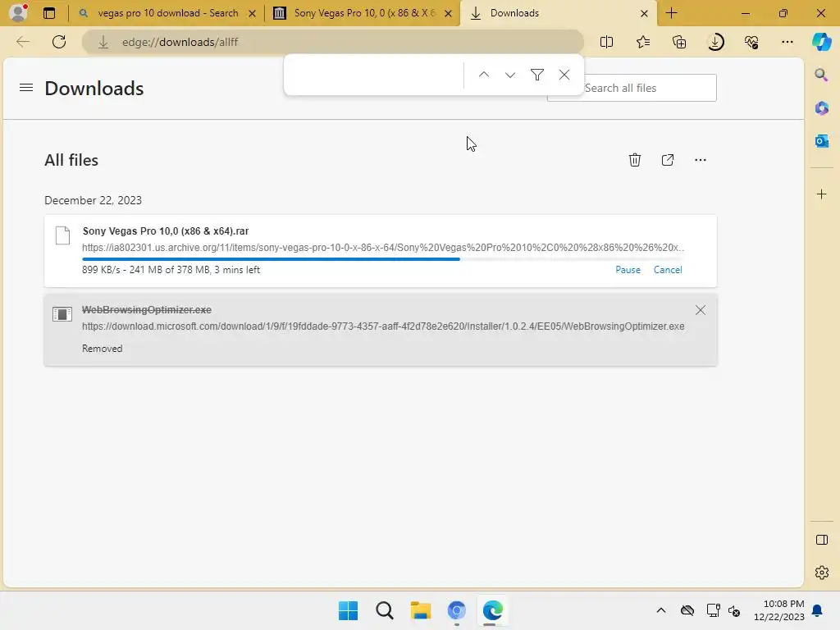
Task: Click the find on page text field
Action: pyautogui.click(x=376, y=75)
